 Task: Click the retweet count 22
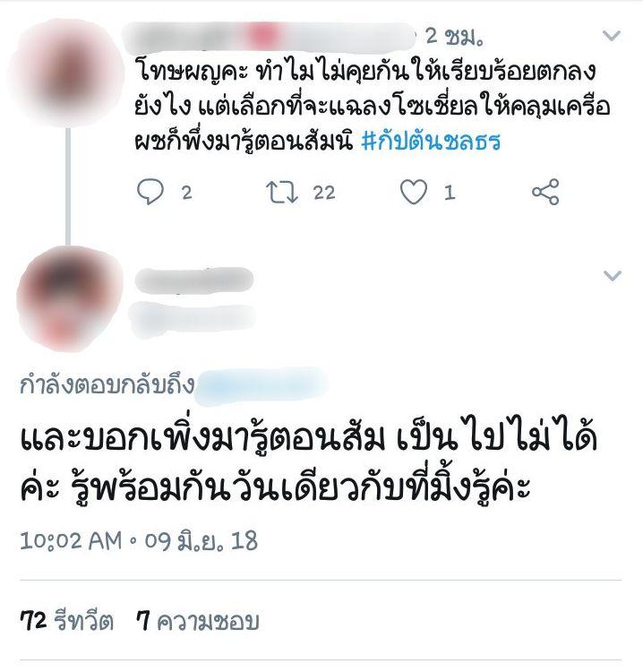coord(324,193)
